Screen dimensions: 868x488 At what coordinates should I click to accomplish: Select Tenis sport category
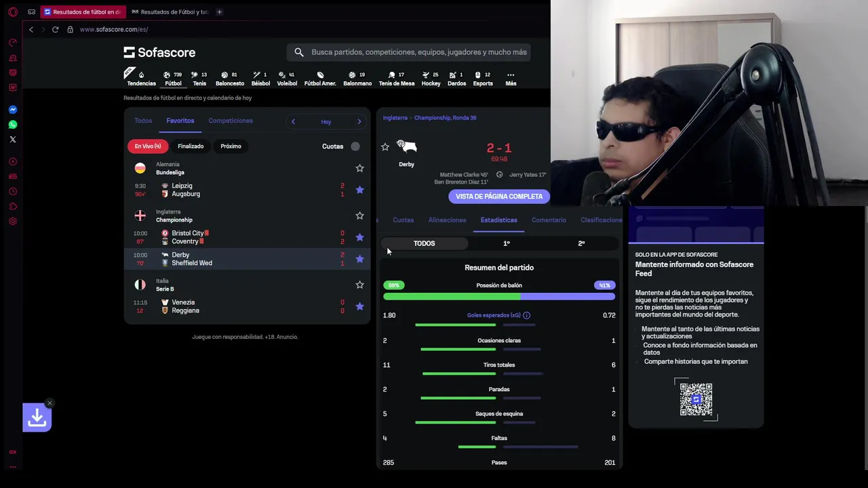(199, 79)
